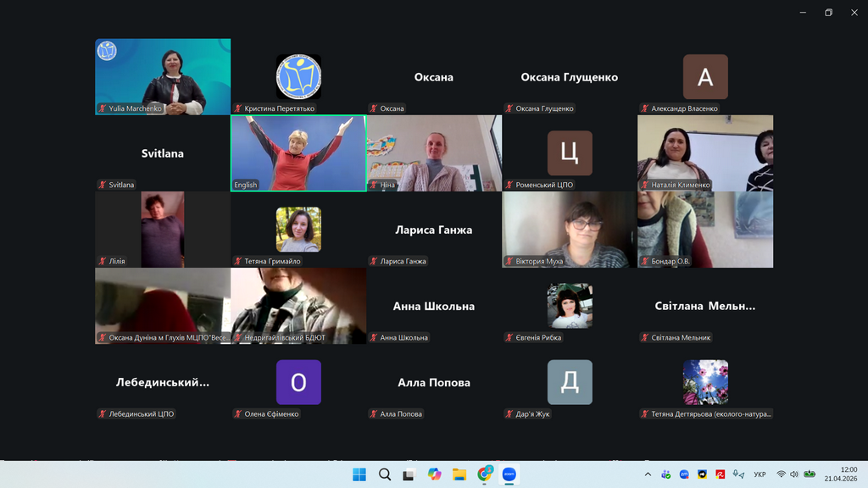Image resolution: width=868 pixels, height=488 pixels.
Task: Click muted mic icon beside Yulia Marchenko
Action: (x=103, y=108)
